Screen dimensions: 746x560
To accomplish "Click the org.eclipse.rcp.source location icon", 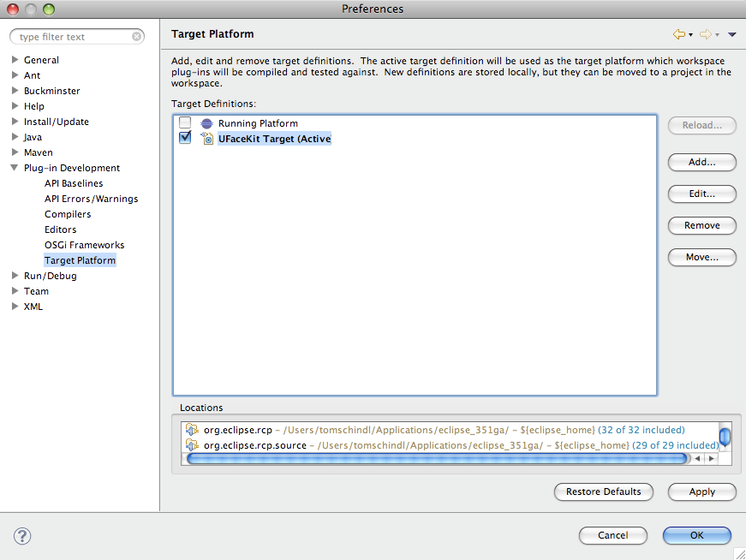I will pos(193,445).
